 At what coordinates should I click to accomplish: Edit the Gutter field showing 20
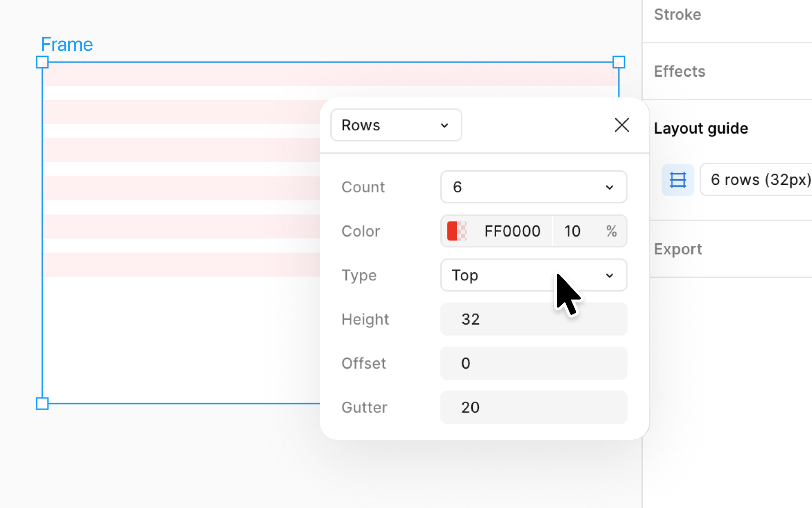point(533,407)
